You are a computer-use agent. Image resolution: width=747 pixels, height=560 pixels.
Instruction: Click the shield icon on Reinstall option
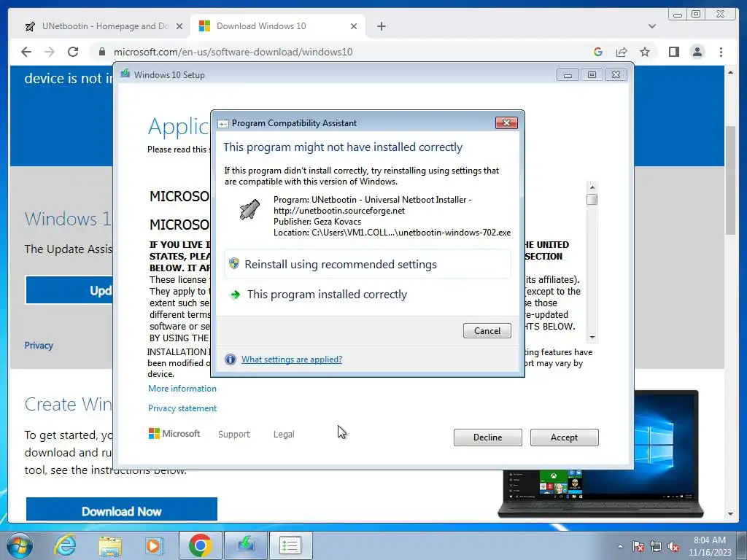click(x=234, y=263)
